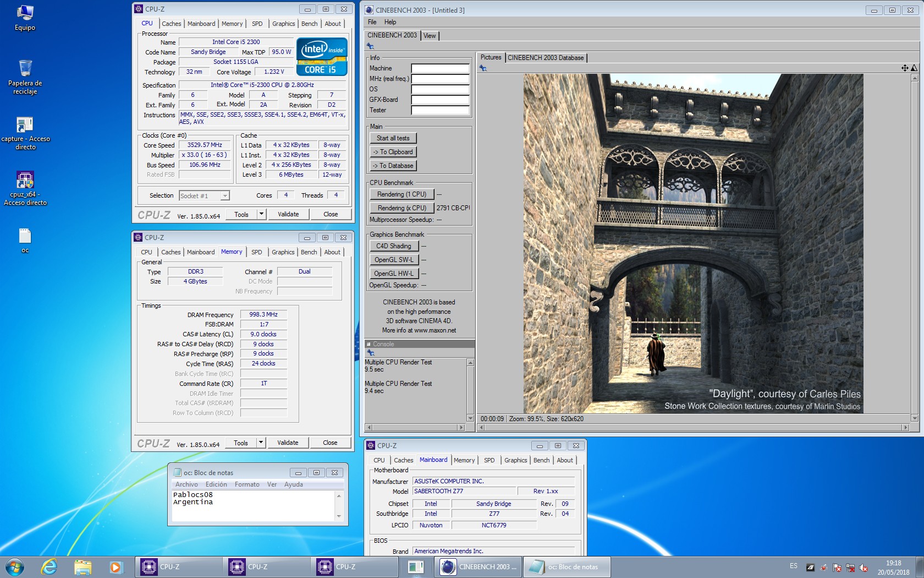This screenshot has height=578, width=924.
Task: Click the network tray icon
Action: [x=850, y=568]
